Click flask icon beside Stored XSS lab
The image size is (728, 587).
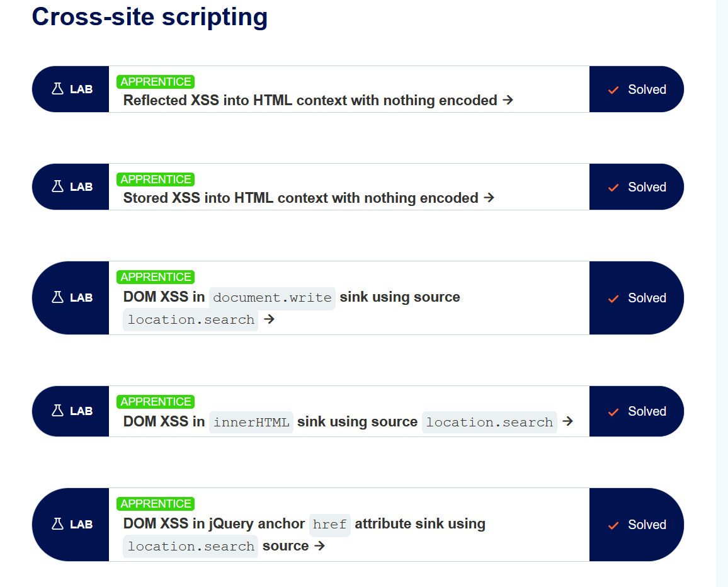pos(58,187)
